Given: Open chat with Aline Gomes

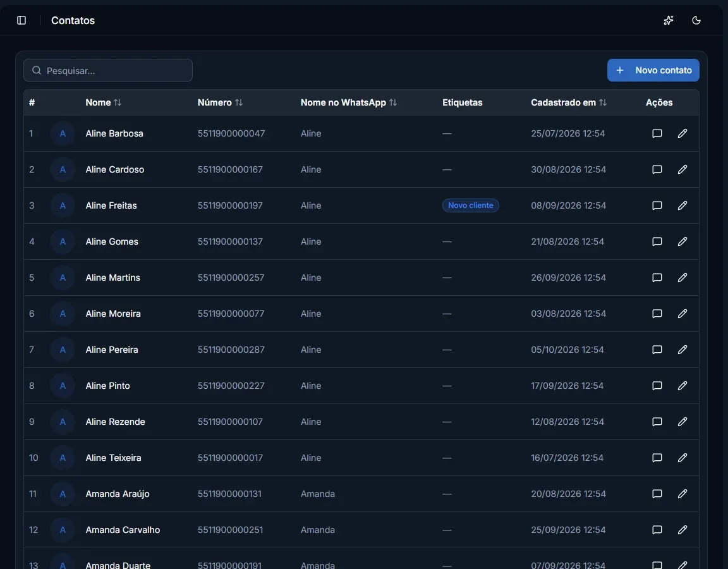Looking at the screenshot, I should tap(657, 242).
